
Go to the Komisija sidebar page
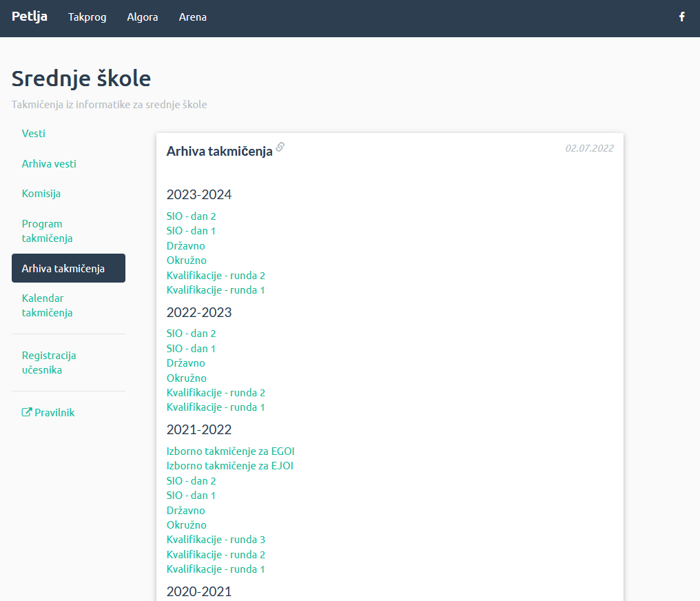pos(41,194)
